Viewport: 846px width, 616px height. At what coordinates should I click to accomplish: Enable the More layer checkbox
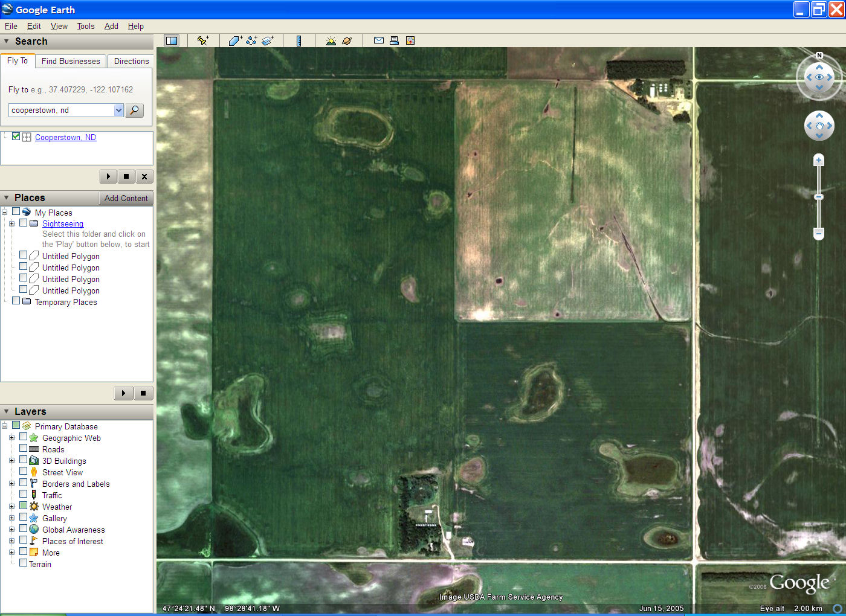(x=23, y=551)
